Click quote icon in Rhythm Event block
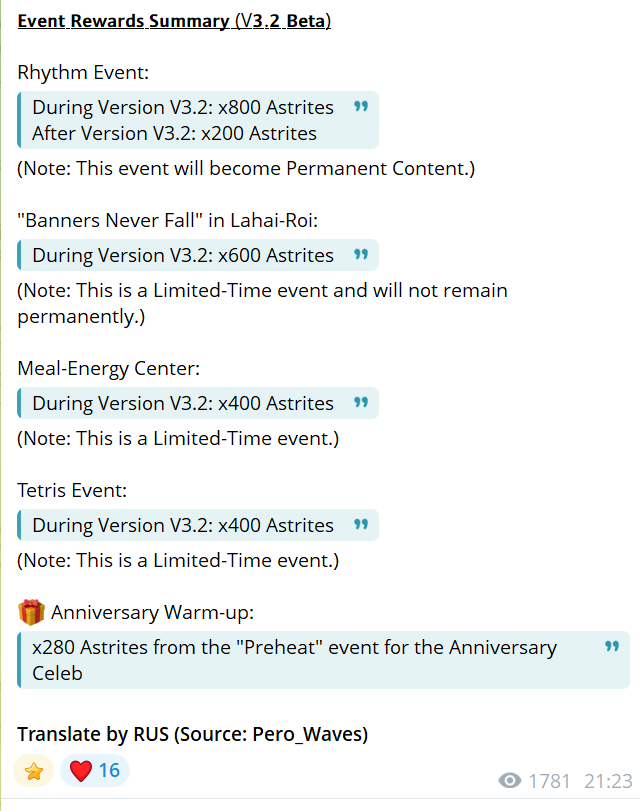640x811 pixels. (361, 107)
